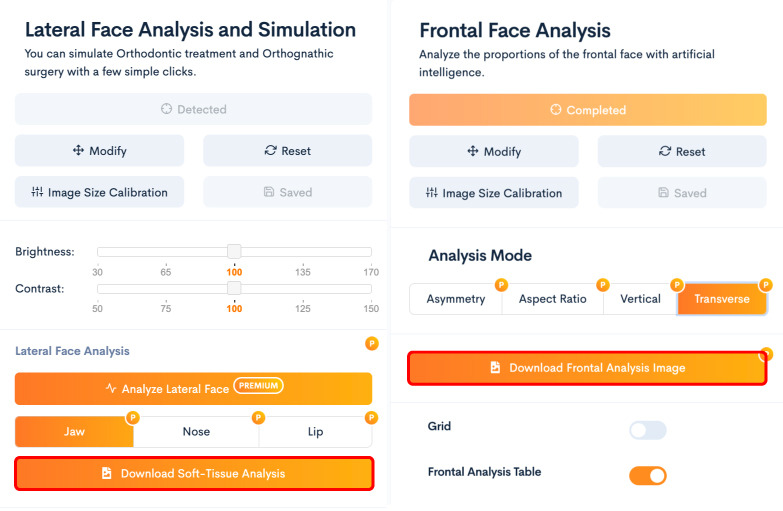Click Download Frontal Analysis Image button
Image resolution: width=783 pixels, height=511 pixels.
587,368
